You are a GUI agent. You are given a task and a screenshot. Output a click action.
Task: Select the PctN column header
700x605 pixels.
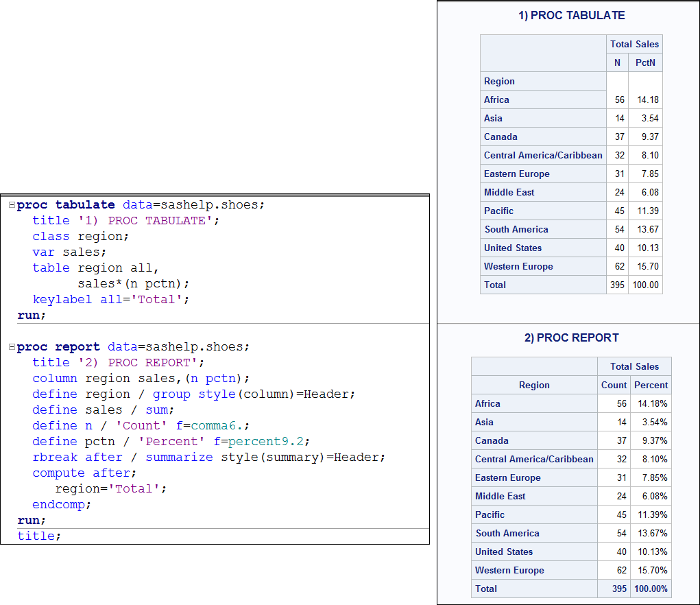point(644,62)
